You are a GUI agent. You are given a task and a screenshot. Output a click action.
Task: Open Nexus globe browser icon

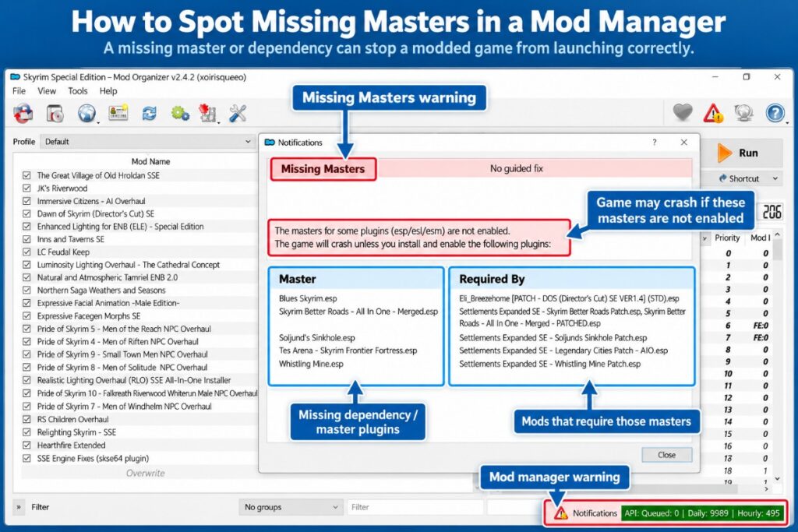[87, 114]
